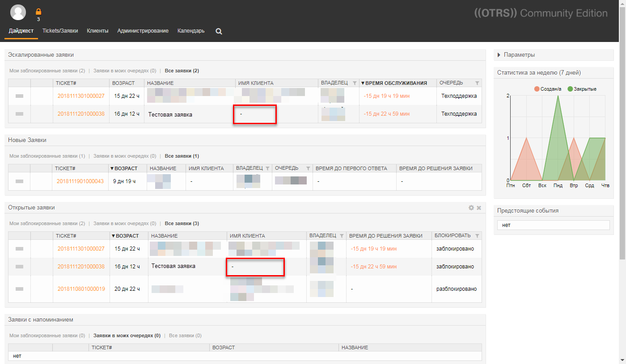This screenshot has width=626, height=364.
Task: Filter Владелец column in Новые Заявки table
Action: point(267,168)
